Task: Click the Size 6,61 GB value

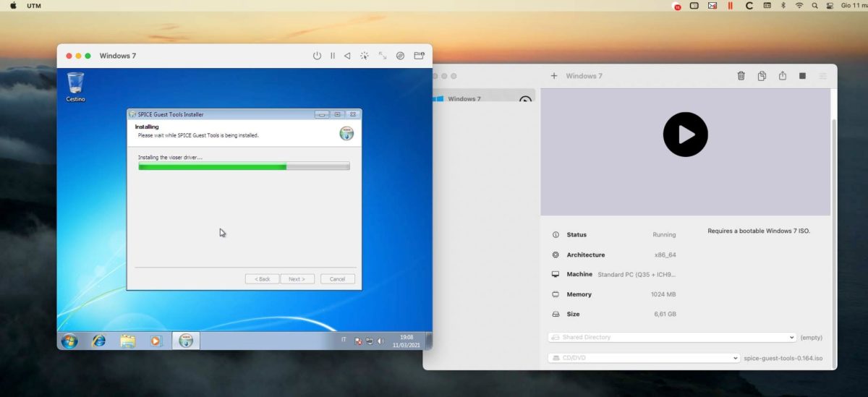Action: 665,315
